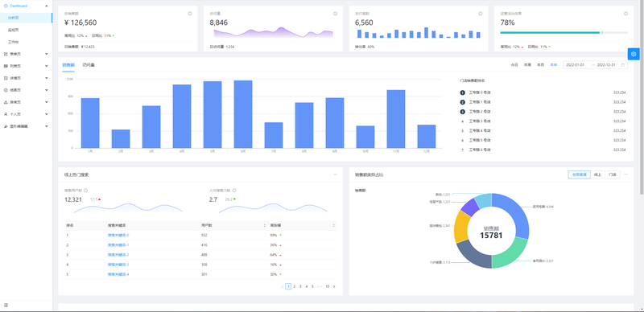Viewport: 644px width, 312px height.
Task: Click the tallest June bar in the sales chart
Action: [x=243, y=114]
